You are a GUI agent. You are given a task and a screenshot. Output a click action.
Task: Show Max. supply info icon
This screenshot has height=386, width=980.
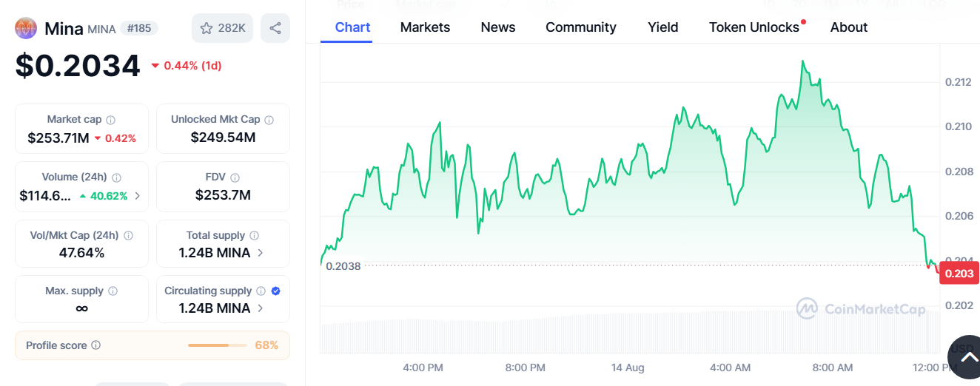pyautogui.click(x=113, y=291)
